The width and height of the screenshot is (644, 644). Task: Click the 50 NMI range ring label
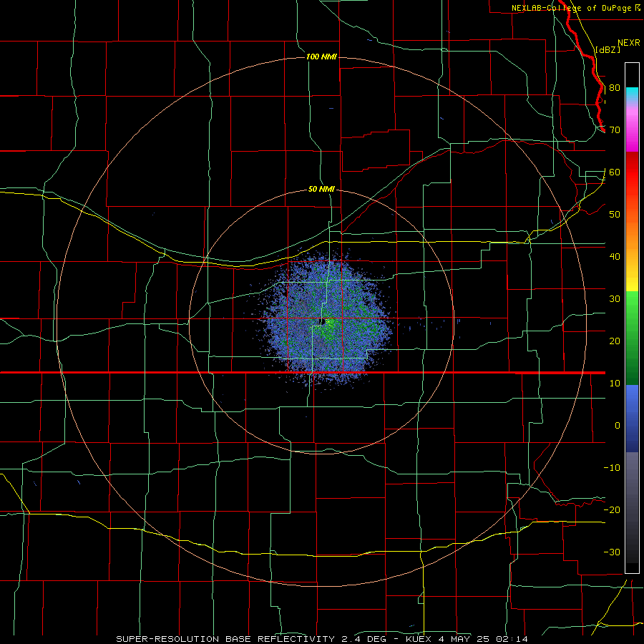click(x=321, y=189)
